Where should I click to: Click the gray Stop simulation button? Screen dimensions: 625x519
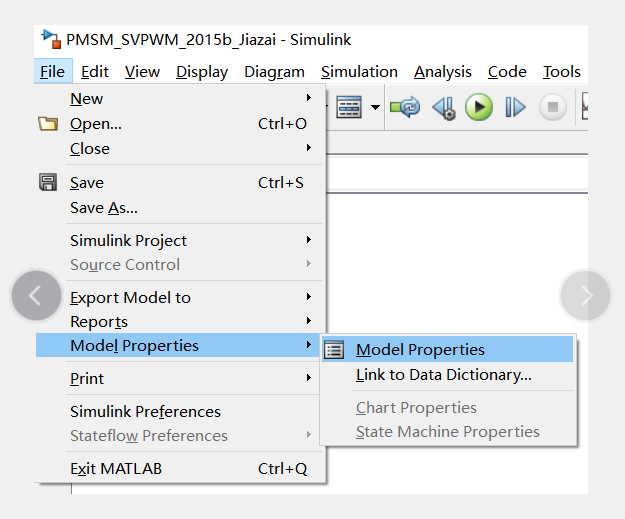552,107
